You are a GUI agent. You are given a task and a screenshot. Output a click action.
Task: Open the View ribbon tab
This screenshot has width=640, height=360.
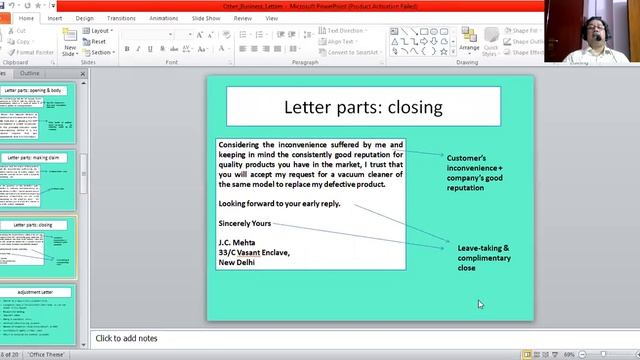coord(271,18)
